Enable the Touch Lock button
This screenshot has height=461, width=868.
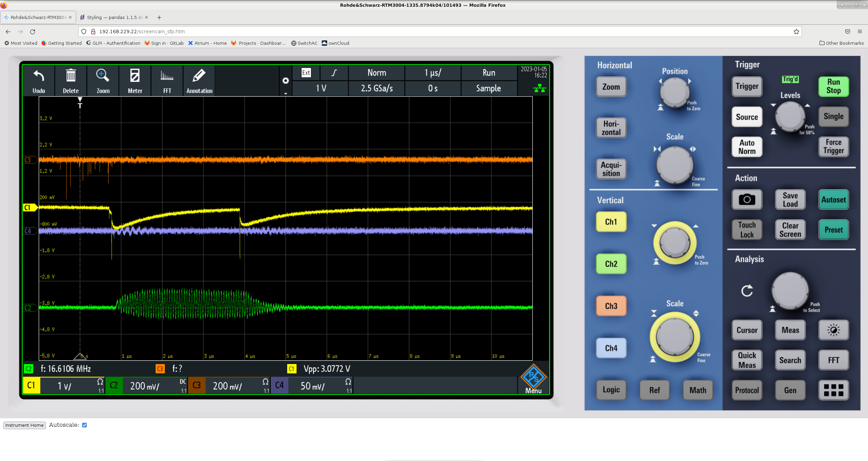[747, 230]
